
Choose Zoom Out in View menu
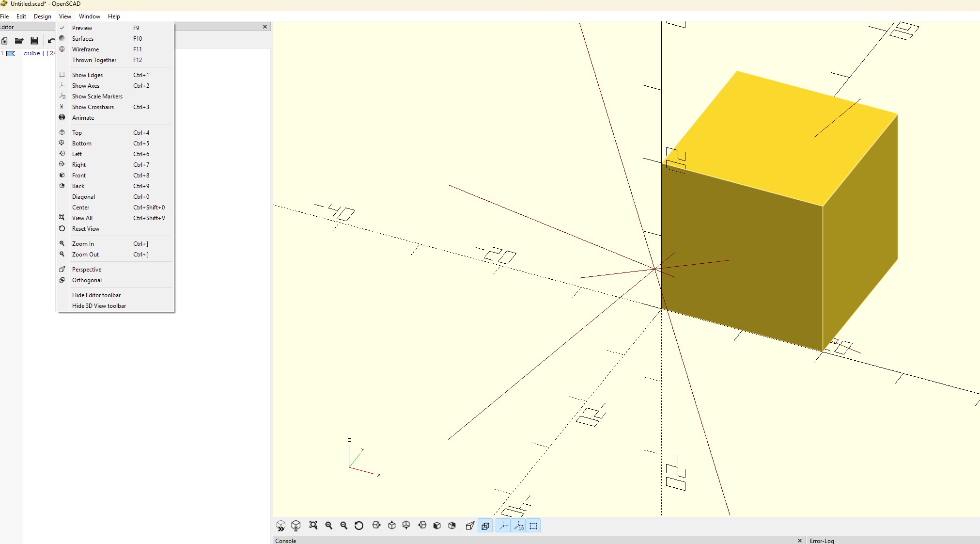click(115, 255)
